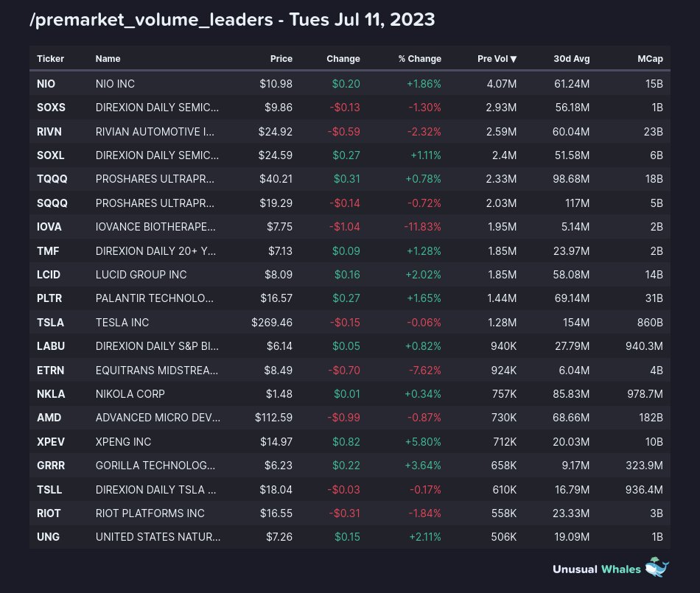Click the NIO INC name

point(115,84)
